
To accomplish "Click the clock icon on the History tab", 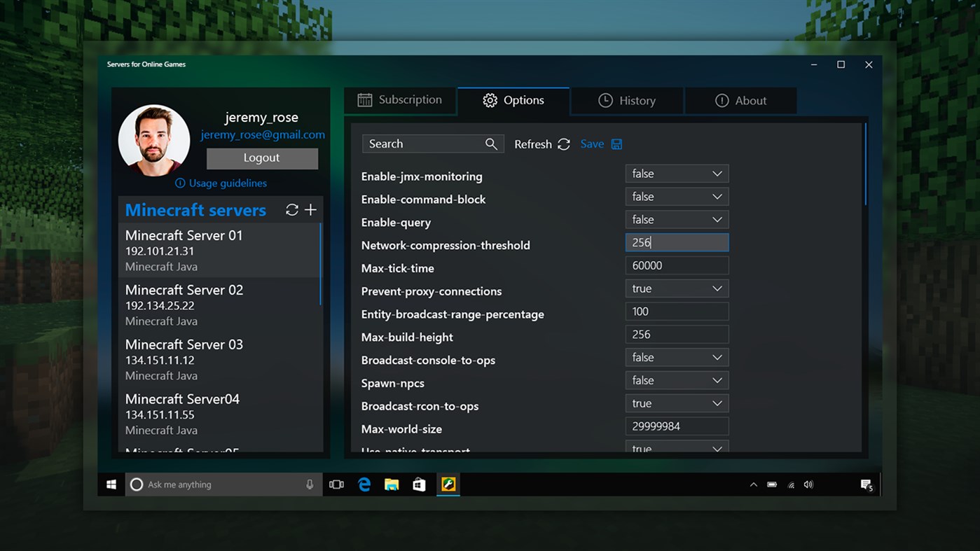I will pyautogui.click(x=605, y=100).
